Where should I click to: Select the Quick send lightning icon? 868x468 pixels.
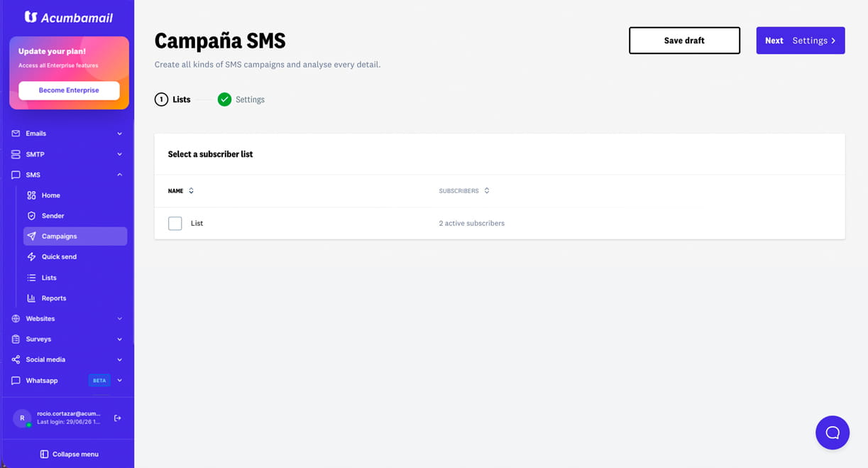31,256
